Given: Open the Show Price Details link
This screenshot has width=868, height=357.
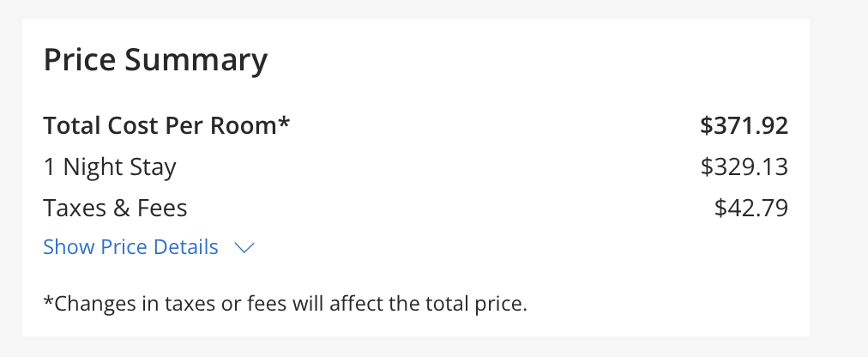Looking at the screenshot, I should tap(130, 247).
